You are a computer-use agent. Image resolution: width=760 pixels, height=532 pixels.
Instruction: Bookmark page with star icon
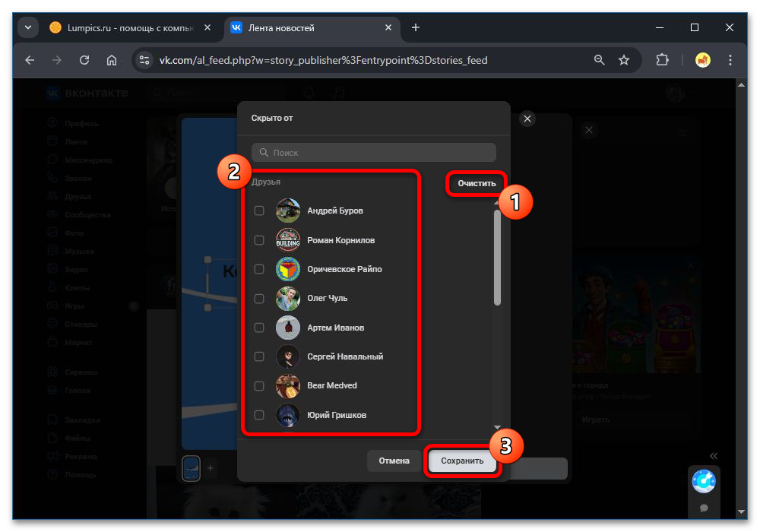tap(624, 60)
